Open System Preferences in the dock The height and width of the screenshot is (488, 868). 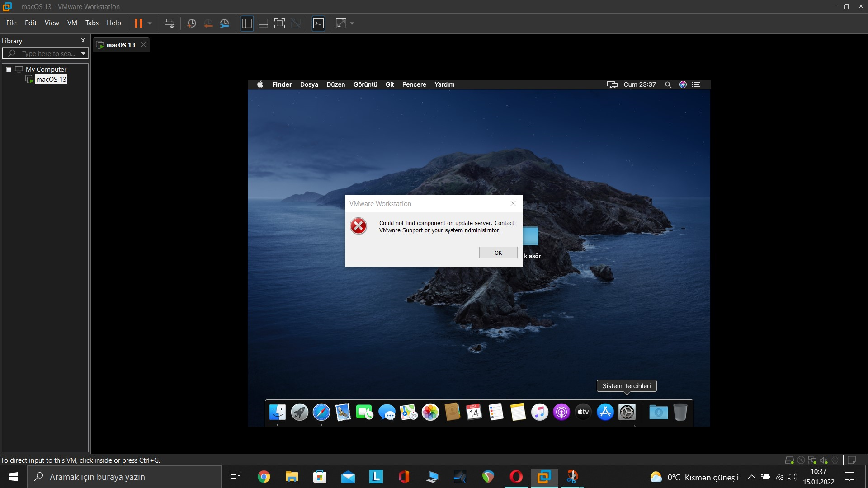tap(627, 412)
